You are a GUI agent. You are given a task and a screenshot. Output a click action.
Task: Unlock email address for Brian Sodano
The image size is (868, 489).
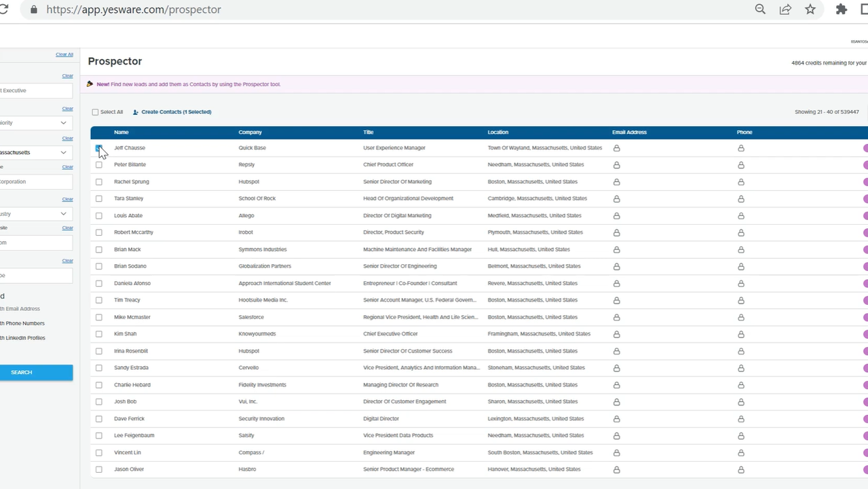click(617, 267)
